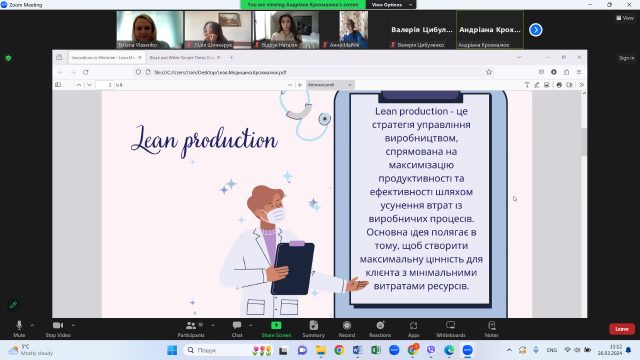640x360 pixels.
Task: Open the Participants panel
Action: [191, 329]
